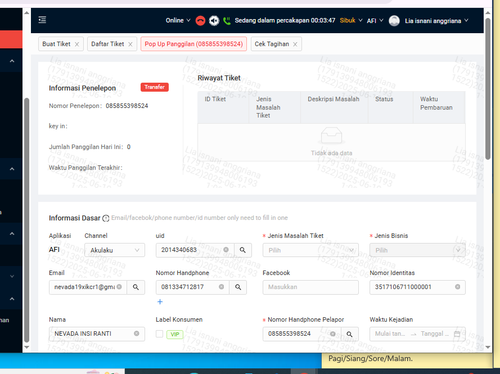500x374 pixels.
Task: Switch to Daftar Tiket tab
Action: click(107, 44)
